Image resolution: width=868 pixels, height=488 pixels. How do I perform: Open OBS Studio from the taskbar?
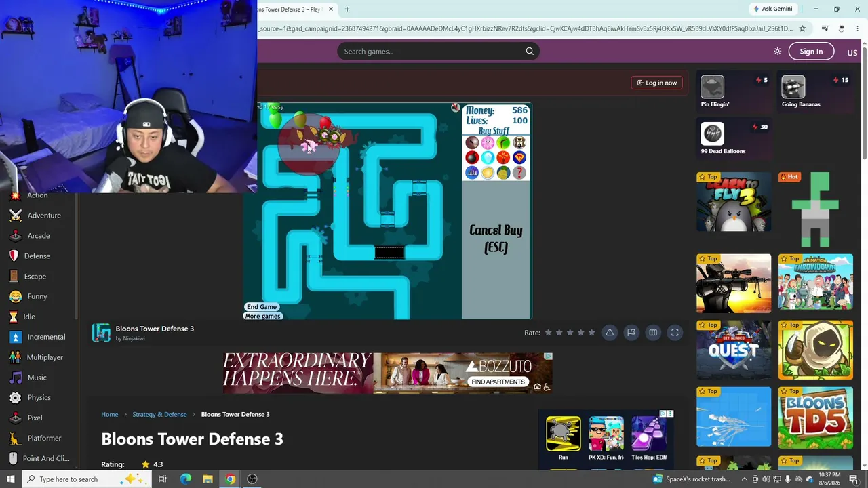coord(252,479)
